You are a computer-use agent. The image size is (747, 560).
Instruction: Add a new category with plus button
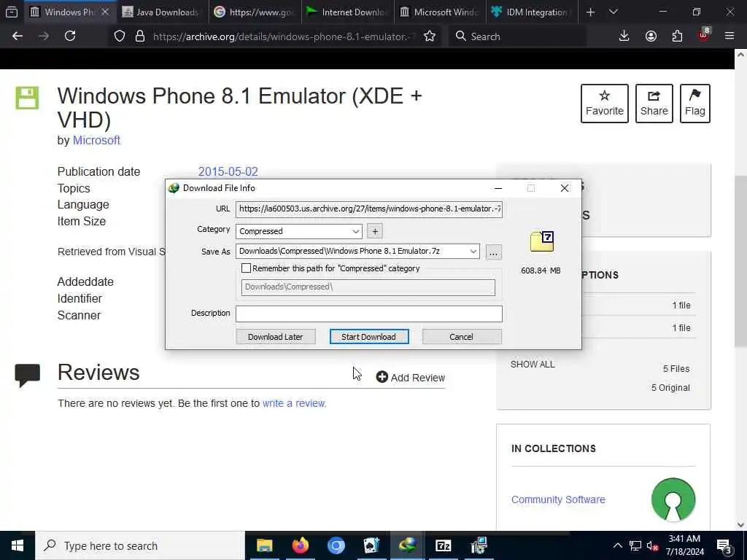(375, 231)
